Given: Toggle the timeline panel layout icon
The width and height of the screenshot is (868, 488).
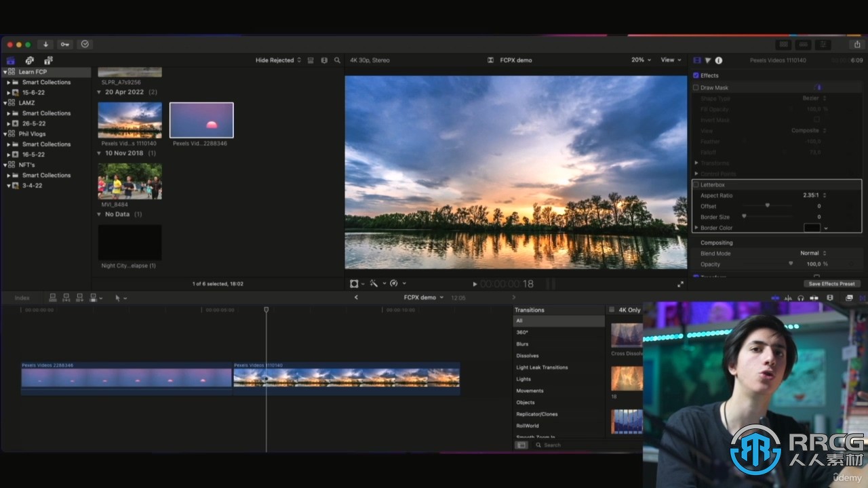Looking at the screenshot, I should point(804,44).
